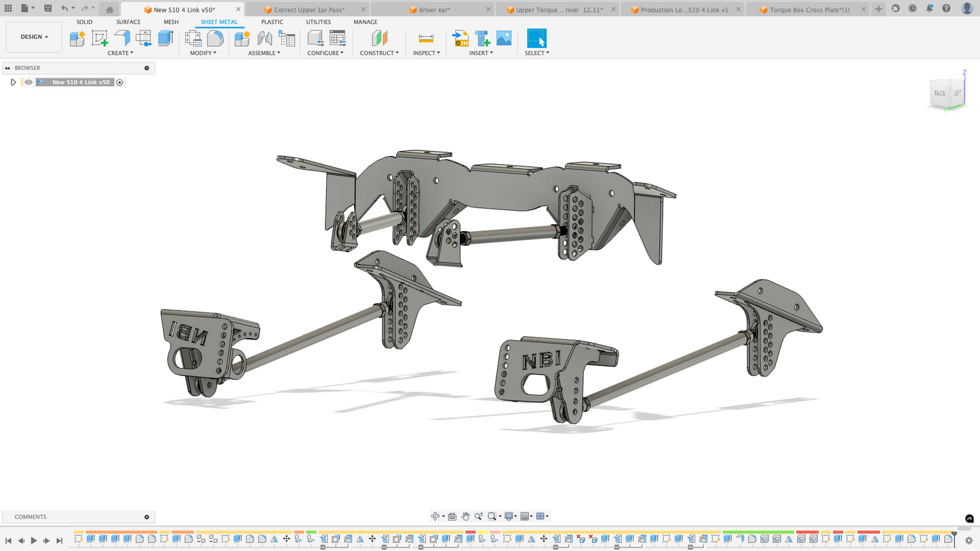The image size is (980, 551).
Task: Open the Assemble dropdown menu
Action: [x=264, y=53]
